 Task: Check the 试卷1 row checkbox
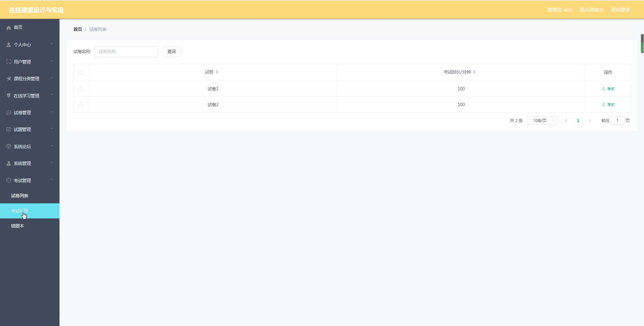[x=81, y=89]
